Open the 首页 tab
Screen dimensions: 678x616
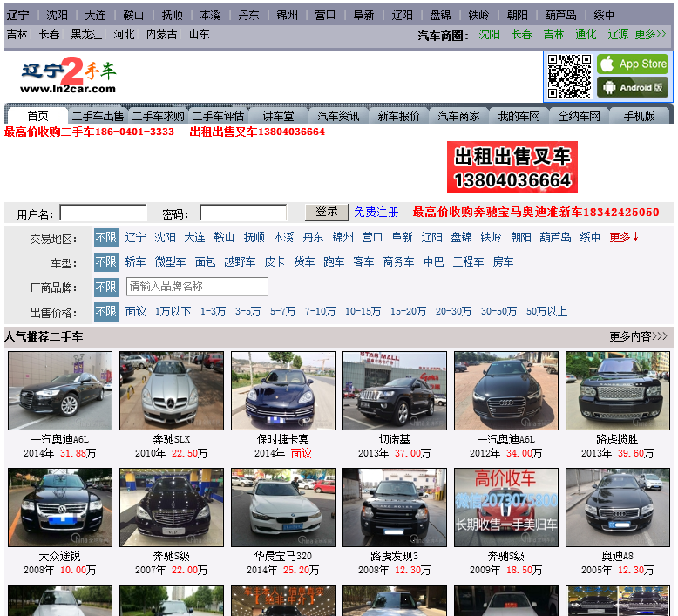(x=38, y=116)
